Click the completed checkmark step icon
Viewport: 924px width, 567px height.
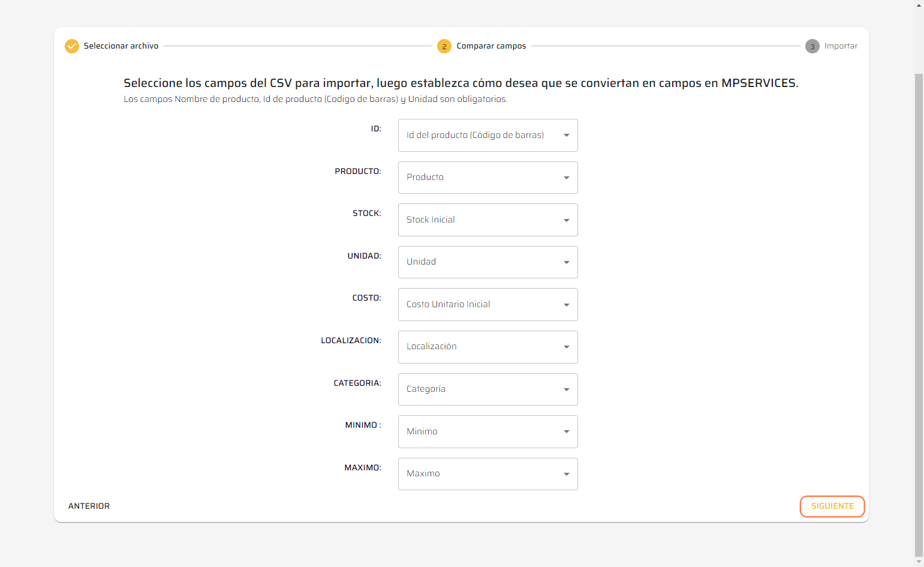point(72,46)
